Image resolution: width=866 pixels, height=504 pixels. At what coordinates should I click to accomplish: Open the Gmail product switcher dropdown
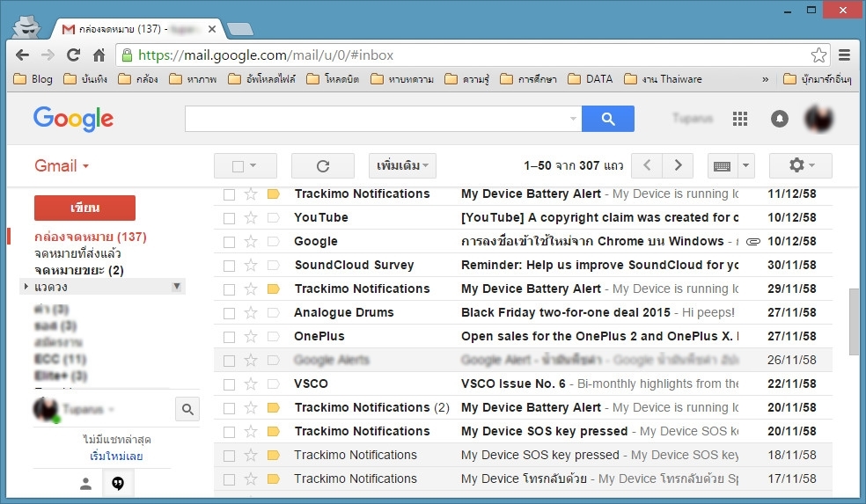pyautogui.click(x=62, y=165)
